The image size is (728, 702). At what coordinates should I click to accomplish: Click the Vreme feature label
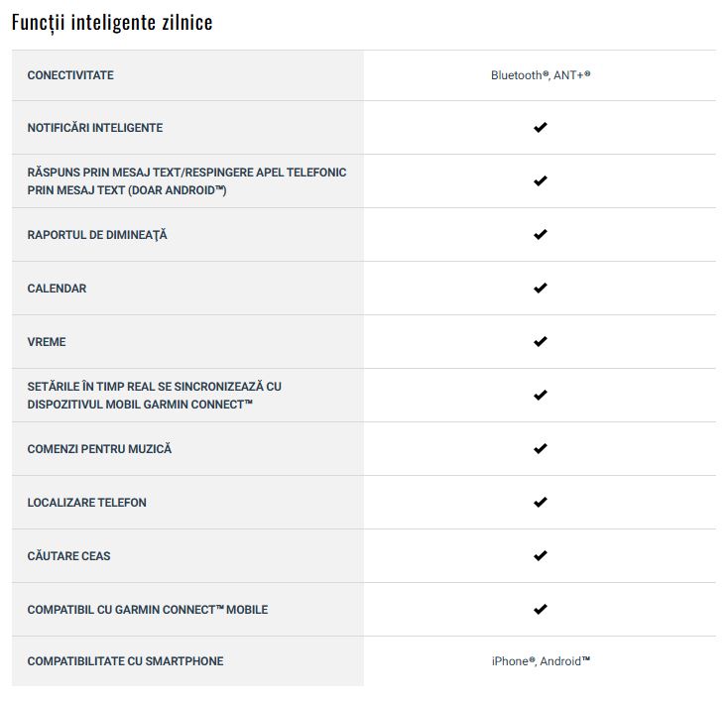(47, 342)
